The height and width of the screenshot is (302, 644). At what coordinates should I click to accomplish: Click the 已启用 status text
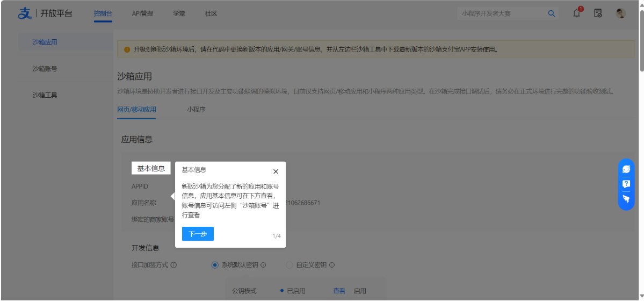tap(296, 291)
